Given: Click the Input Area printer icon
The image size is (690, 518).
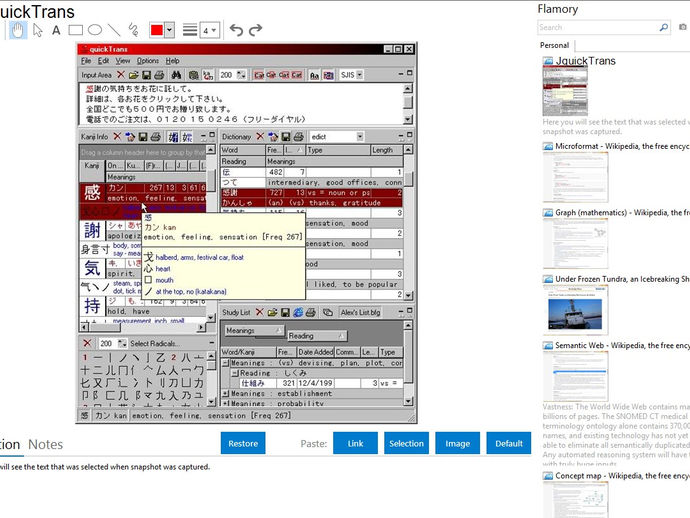Looking at the screenshot, I should [x=159, y=75].
